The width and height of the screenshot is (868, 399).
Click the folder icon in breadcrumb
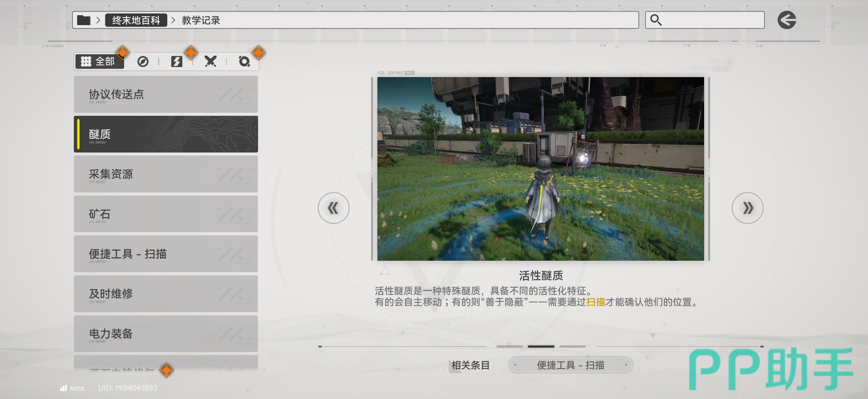83,20
